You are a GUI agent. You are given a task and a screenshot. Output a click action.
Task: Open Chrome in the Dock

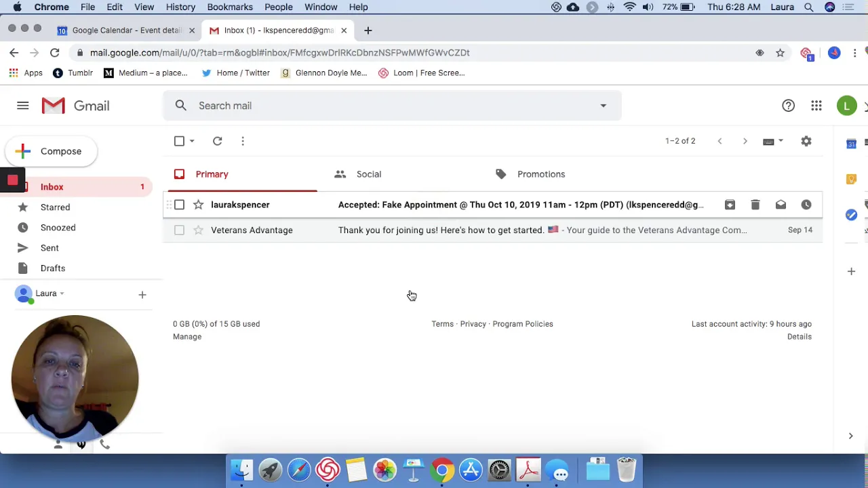tap(441, 470)
